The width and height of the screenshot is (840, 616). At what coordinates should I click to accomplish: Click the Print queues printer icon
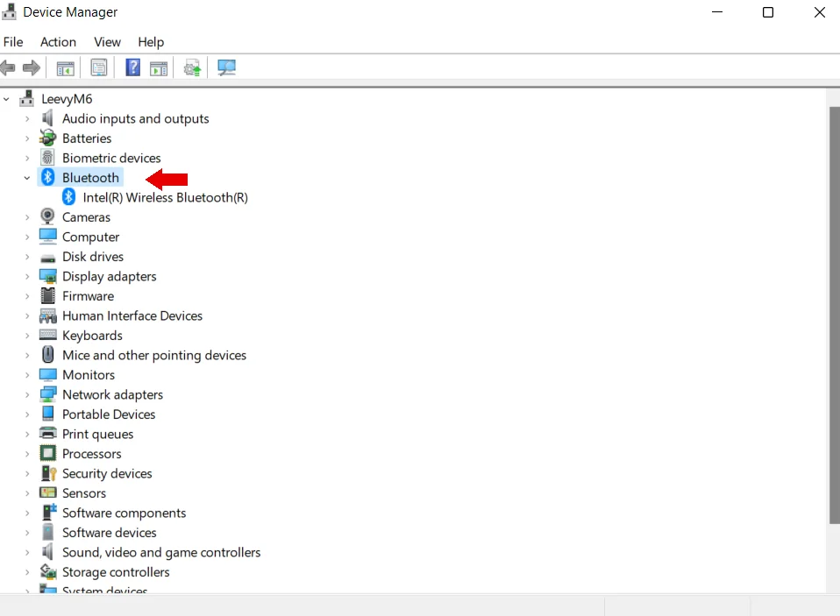[47, 434]
